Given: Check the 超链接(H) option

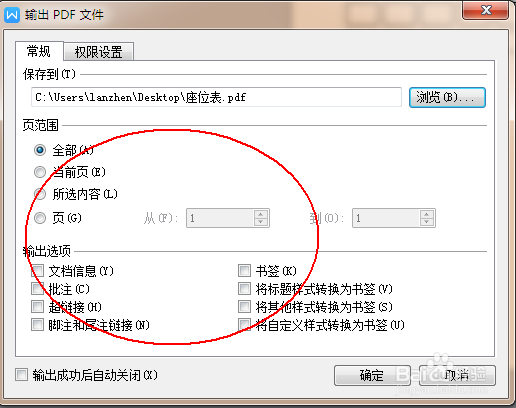Looking at the screenshot, I should click(37, 307).
